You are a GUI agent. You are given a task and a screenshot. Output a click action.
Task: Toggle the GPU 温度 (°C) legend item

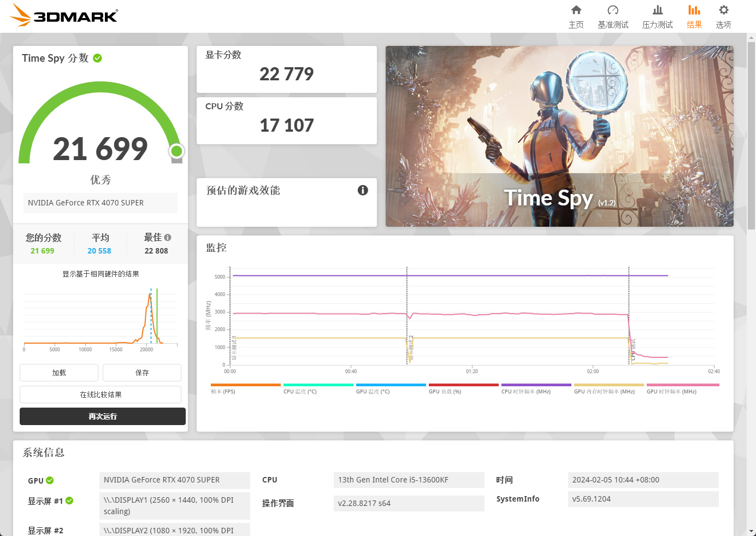pos(391,388)
